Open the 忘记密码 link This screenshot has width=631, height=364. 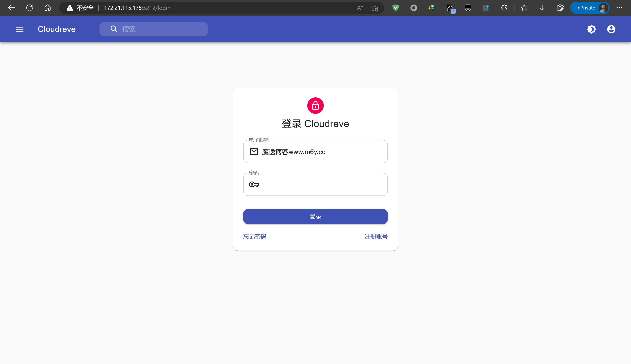255,237
